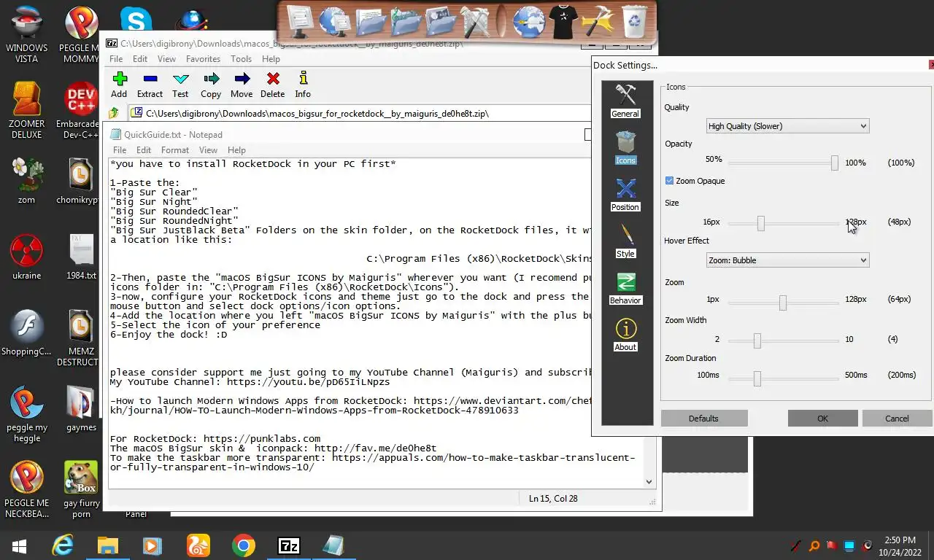Click the crossed tools icon in RocketDock
This screenshot has height=560, width=934.
pos(476,22)
